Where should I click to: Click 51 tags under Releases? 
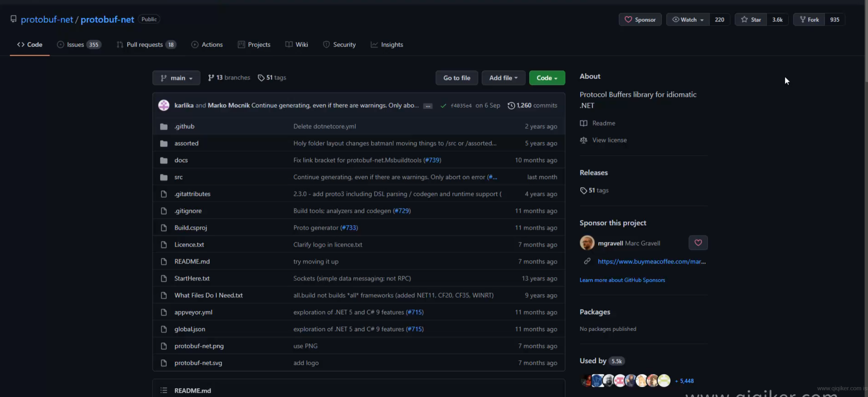pyautogui.click(x=594, y=190)
